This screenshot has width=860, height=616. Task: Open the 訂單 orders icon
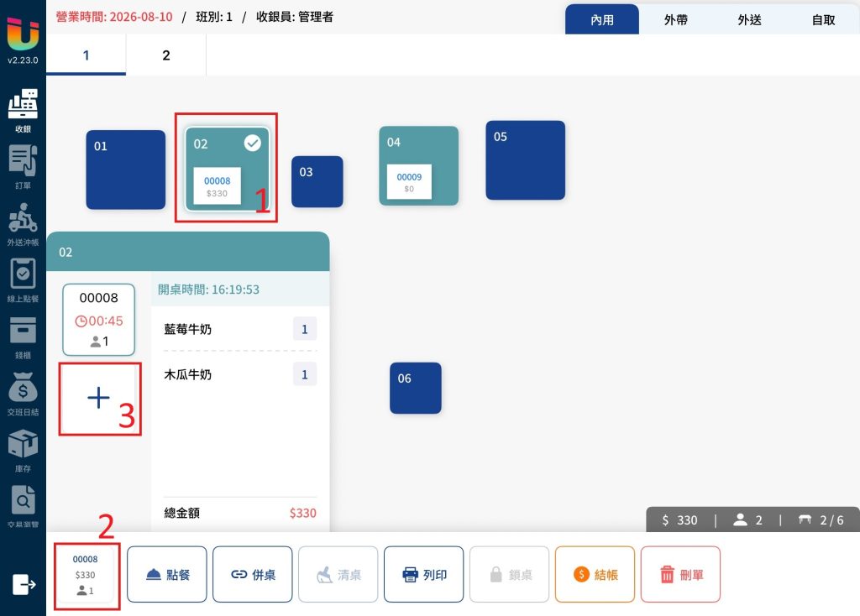coord(23,160)
